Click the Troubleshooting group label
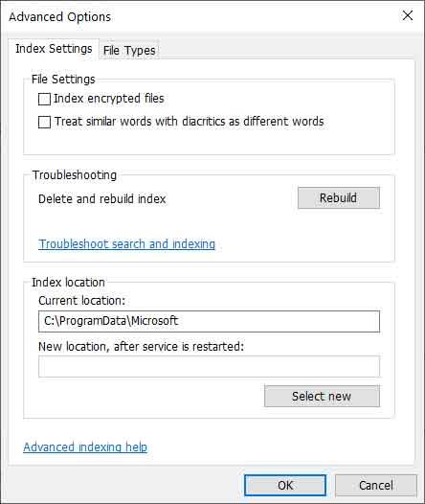The height and width of the screenshot is (504, 425). [x=75, y=175]
